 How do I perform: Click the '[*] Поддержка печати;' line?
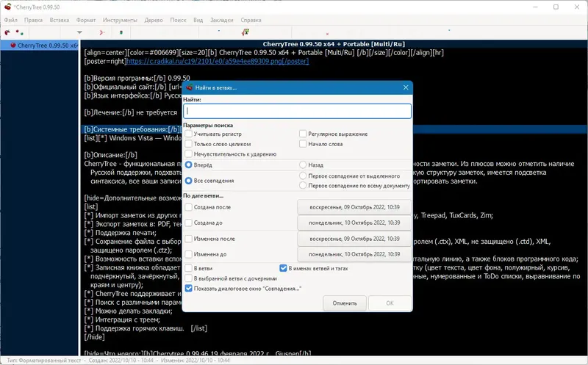tap(120, 233)
